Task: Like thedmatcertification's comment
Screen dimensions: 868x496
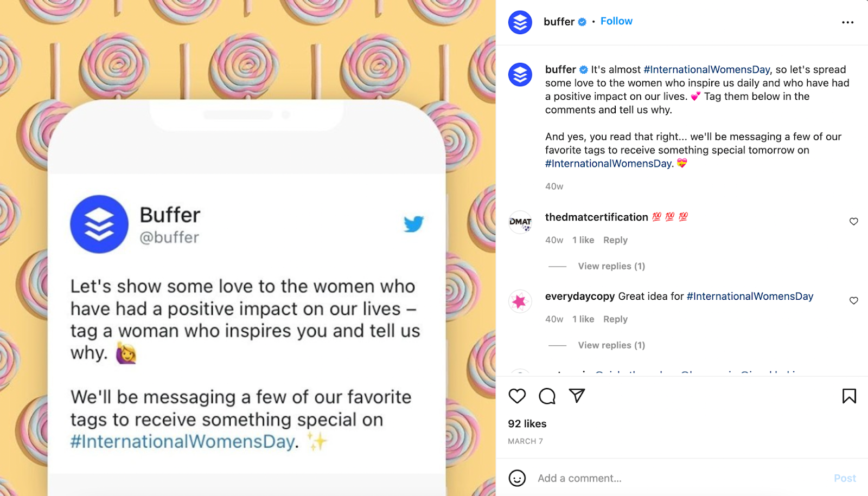Action: point(853,222)
